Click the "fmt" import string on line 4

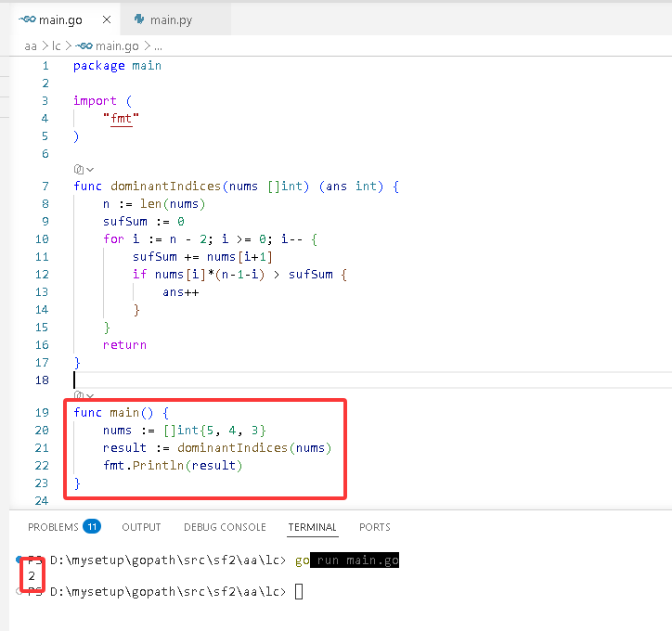tap(122, 118)
